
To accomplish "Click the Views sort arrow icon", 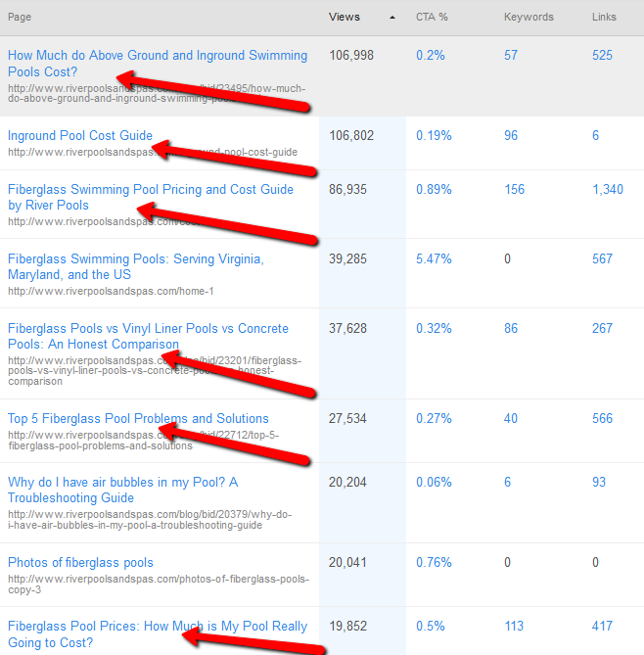I will click(x=392, y=18).
